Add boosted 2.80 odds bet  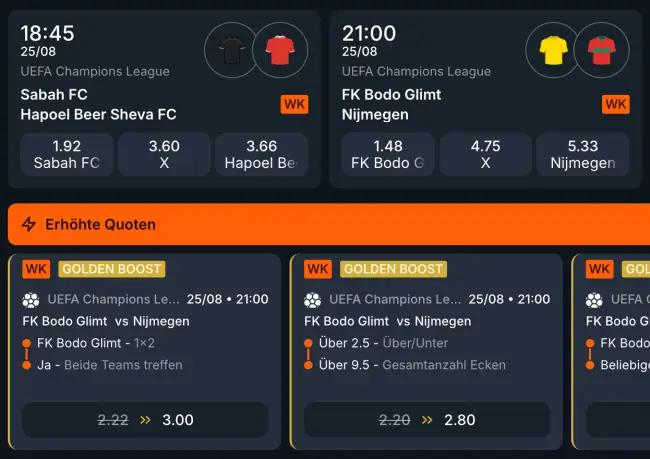pyautogui.click(x=427, y=420)
